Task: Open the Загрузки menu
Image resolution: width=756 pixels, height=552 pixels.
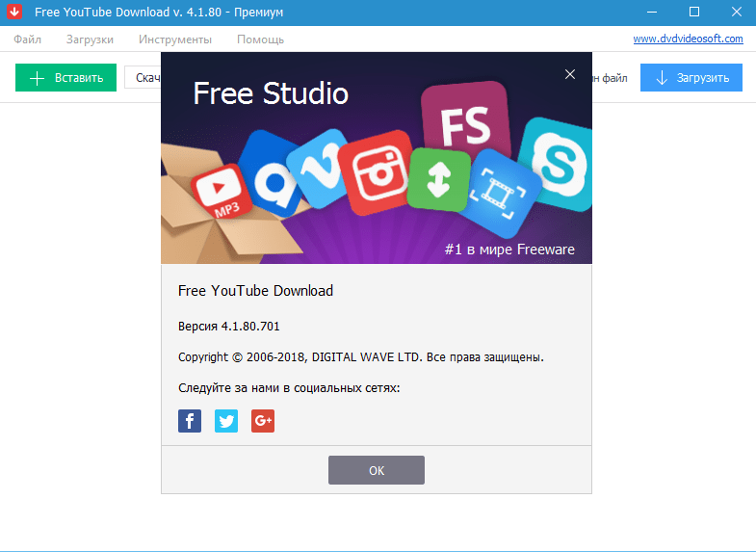Action: coord(90,39)
